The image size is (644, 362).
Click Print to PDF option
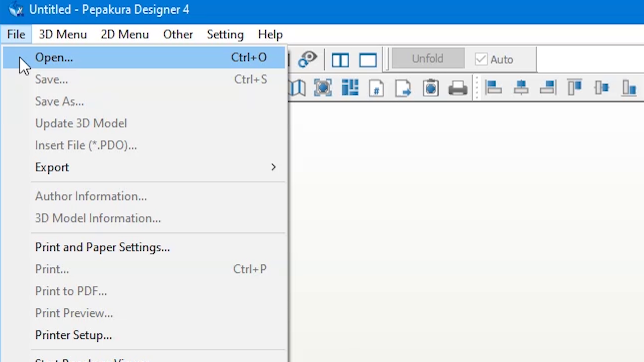point(71,291)
